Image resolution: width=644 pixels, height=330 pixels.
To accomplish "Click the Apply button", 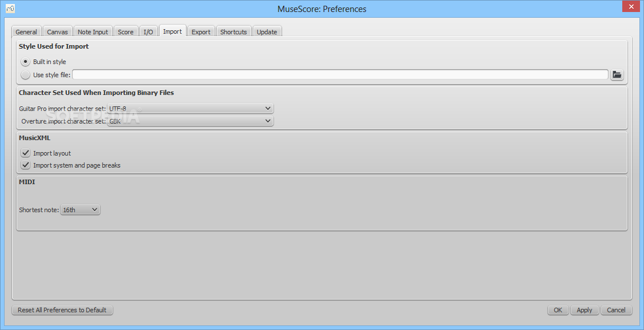I will click(x=585, y=310).
